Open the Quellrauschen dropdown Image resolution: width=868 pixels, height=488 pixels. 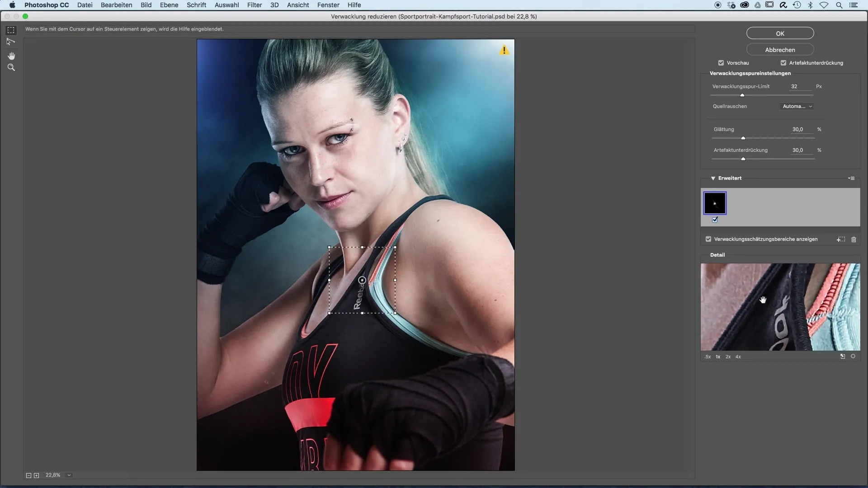coord(797,106)
